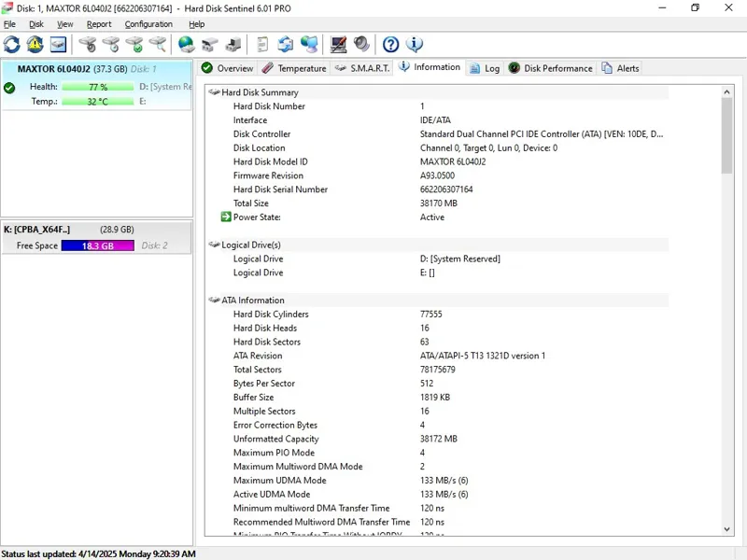Select the K: CPBA_X64F drive entry
This screenshot has width=747, height=560.
pos(37,230)
